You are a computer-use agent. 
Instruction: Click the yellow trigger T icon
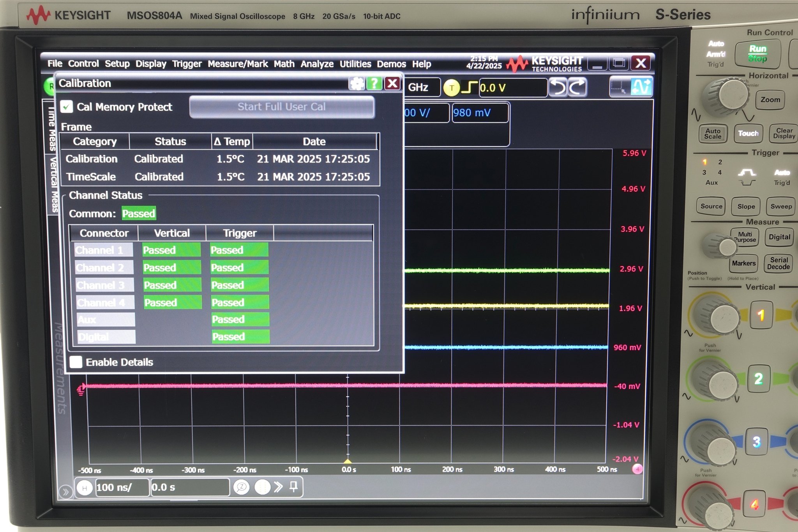pos(451,88)
